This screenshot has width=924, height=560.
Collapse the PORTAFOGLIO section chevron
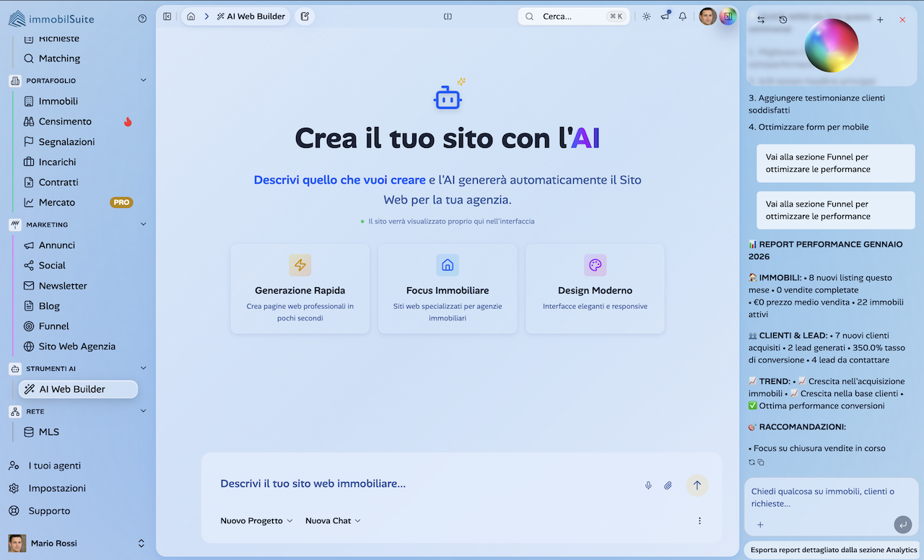(x=142, y=80)
